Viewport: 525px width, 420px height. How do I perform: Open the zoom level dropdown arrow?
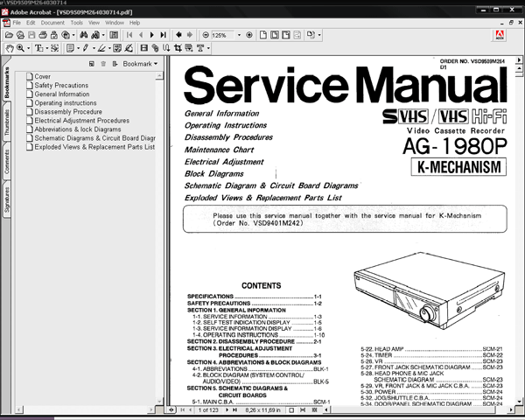click(x=239, y=35)
